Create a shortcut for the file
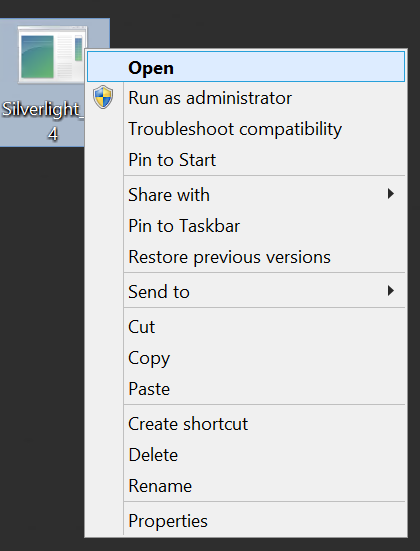This screenshot has width=420, height=551. (246, 424)
